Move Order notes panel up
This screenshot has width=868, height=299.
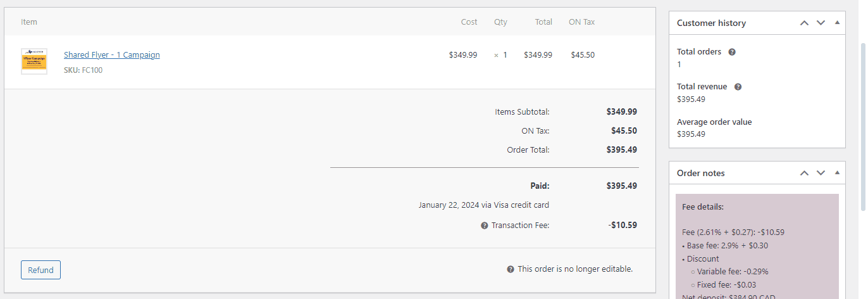[804, 173]
